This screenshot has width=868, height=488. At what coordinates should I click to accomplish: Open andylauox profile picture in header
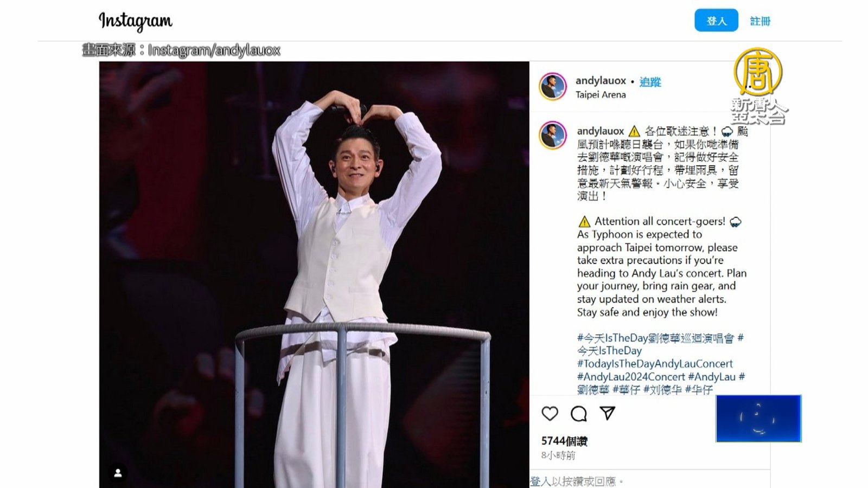[553, 86]
